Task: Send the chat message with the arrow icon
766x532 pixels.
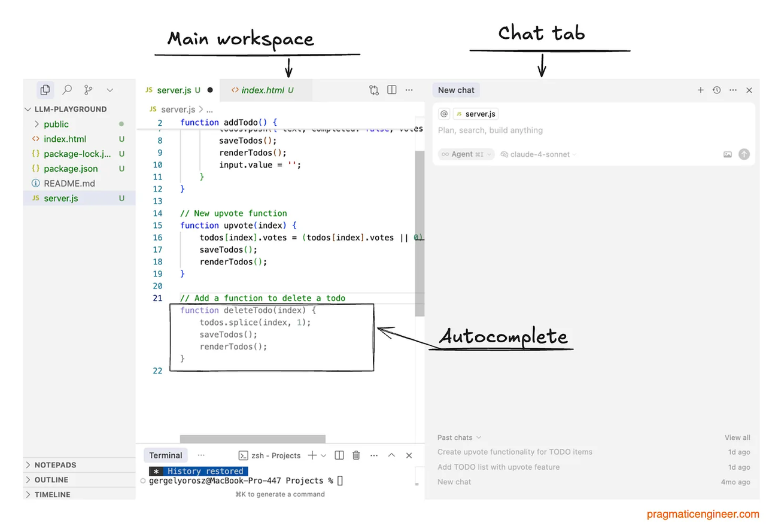Action: [744, 154]
